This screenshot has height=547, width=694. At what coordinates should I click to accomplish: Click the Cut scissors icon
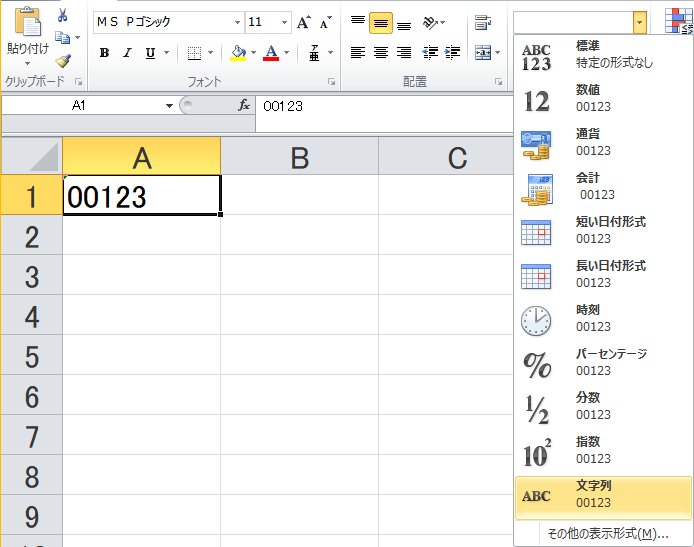62,15
